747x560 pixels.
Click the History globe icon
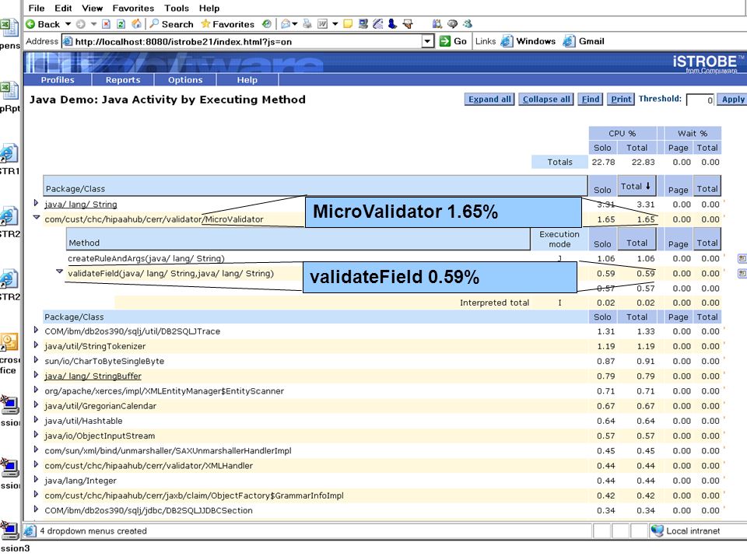pos(267,24)
